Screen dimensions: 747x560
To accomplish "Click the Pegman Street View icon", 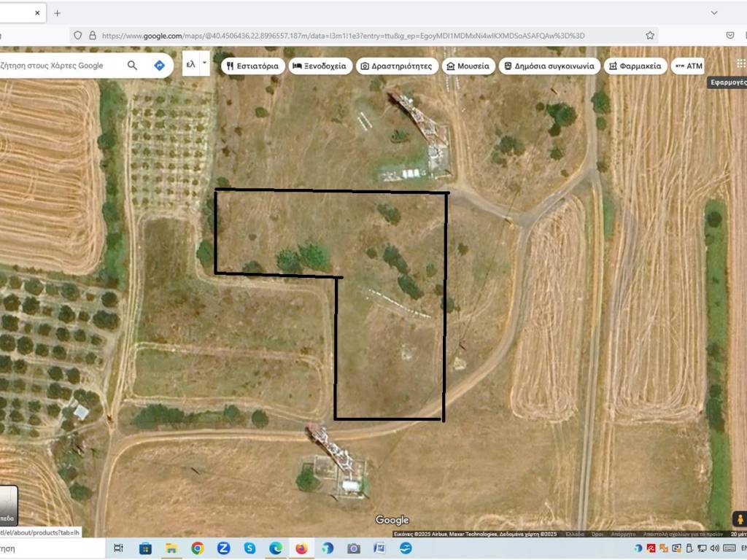I will pyautogui.click(x=739, y=519).
